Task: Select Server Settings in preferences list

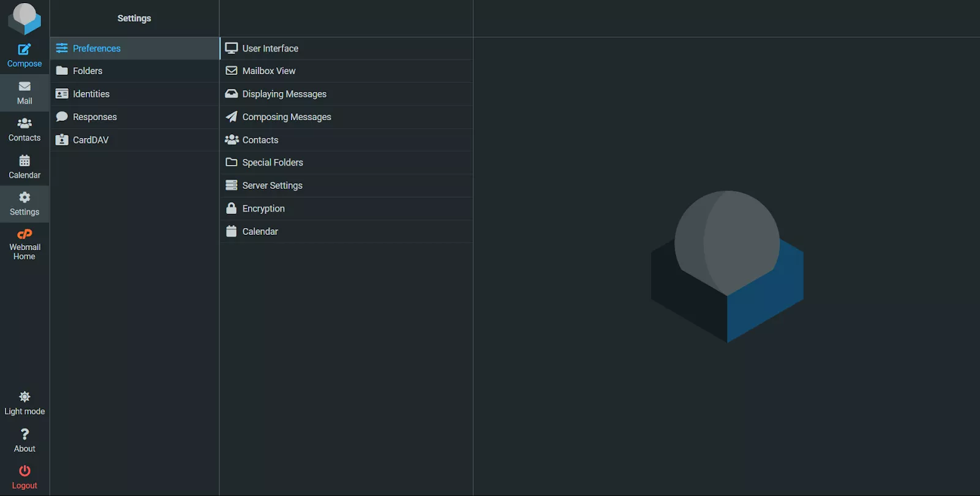Action: (272, 186)
